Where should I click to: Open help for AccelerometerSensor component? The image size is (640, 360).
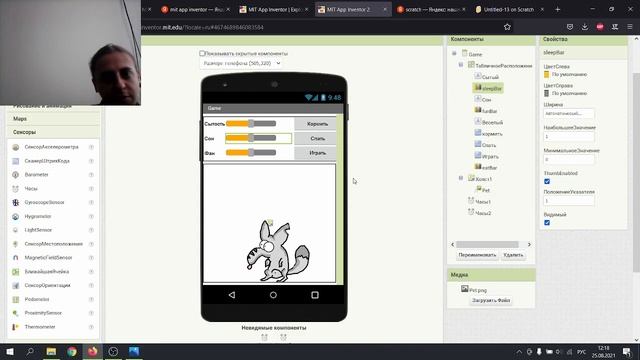tap(91, 147)
